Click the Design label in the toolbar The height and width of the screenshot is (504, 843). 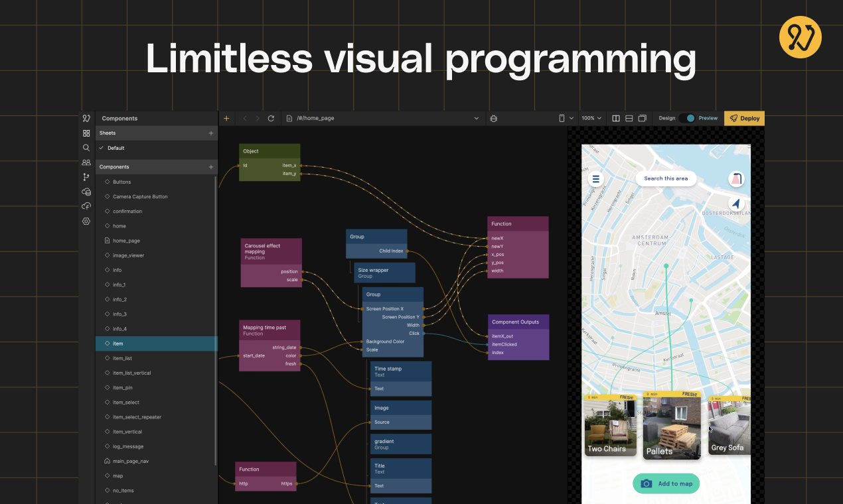666,118
